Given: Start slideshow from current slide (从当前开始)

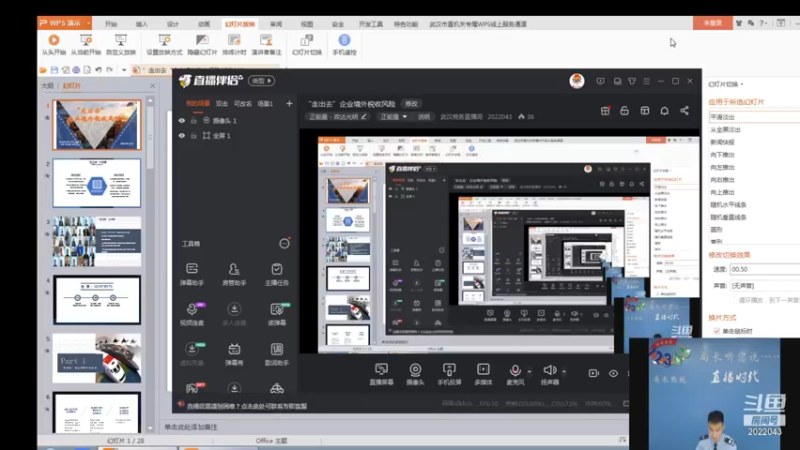Looking at the screenshot, I should [x=86, y=44].
